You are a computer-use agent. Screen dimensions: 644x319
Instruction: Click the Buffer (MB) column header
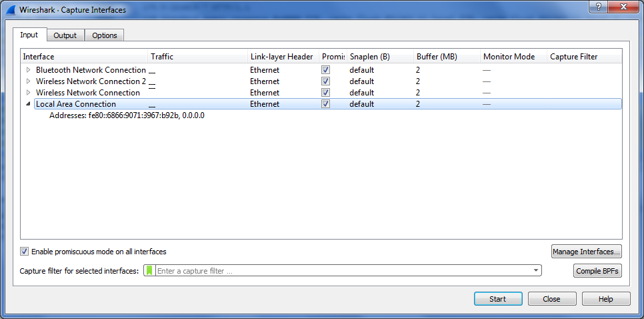447,57
